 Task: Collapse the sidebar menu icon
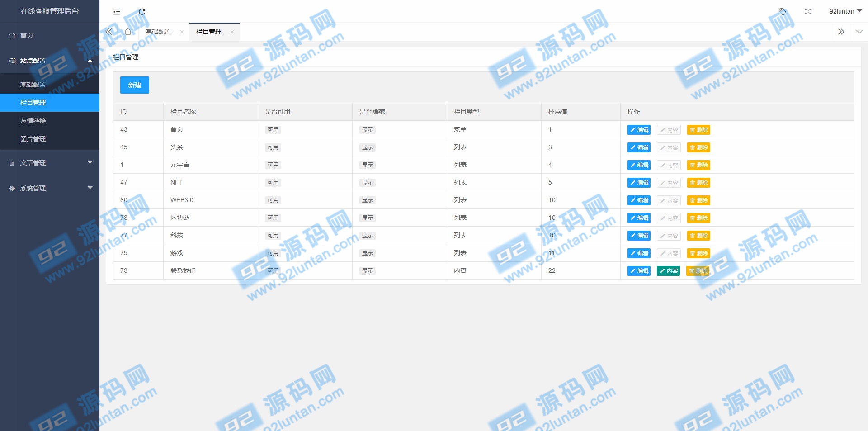point(117,12)
